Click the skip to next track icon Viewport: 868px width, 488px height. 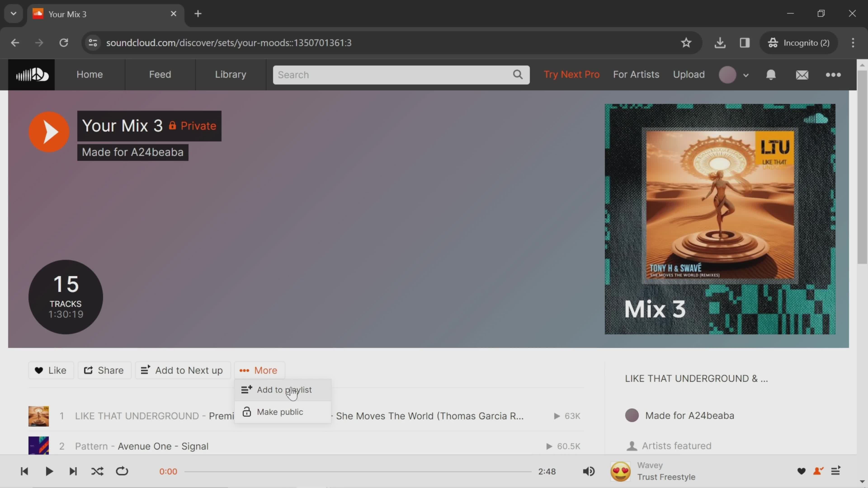(x=73, y=471)
